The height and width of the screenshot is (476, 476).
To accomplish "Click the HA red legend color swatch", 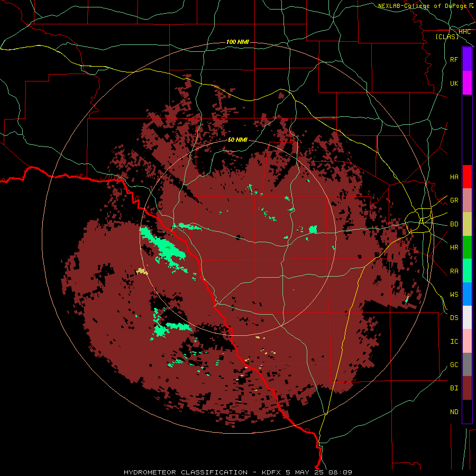I will (467, 177).
